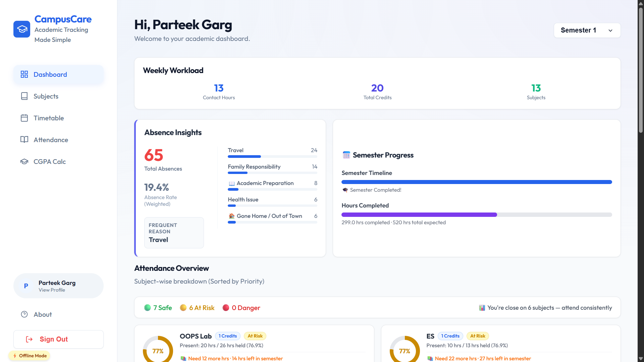644x362 pixels.
Task: Click the green Safe status dot
Action: pyautogui.click(x=148, y=308)
